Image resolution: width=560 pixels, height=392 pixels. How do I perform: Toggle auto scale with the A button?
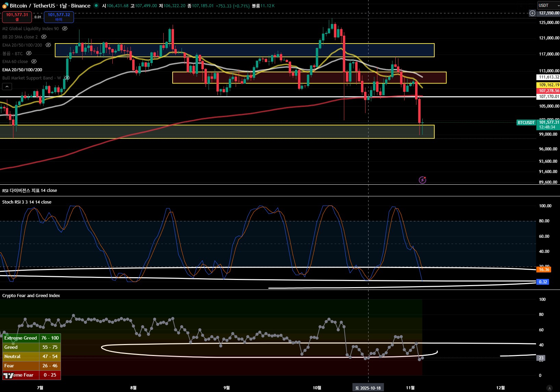point(550,388)
